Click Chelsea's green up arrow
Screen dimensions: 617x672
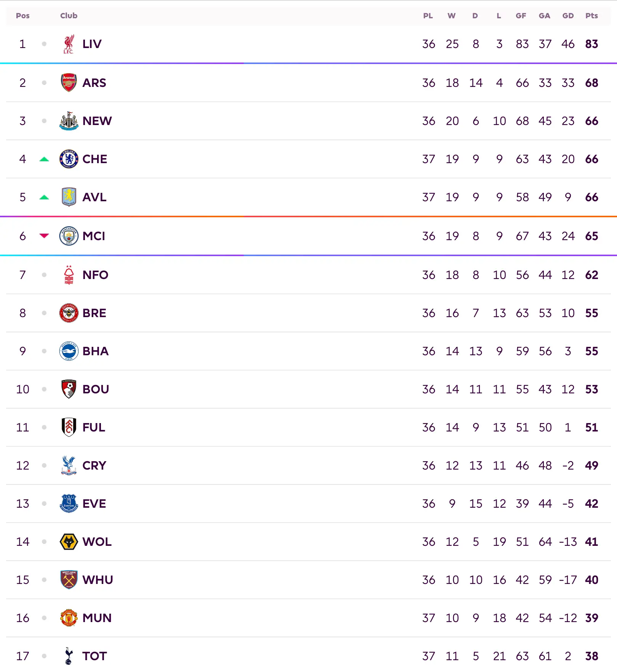point(44,159)
